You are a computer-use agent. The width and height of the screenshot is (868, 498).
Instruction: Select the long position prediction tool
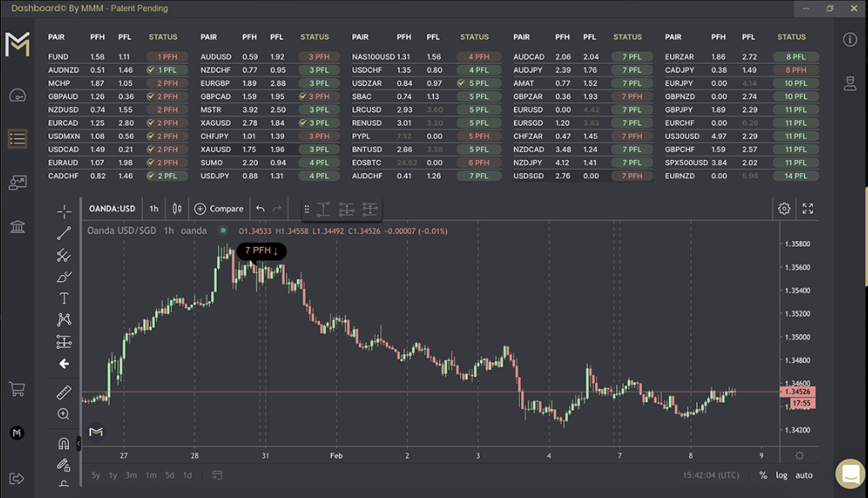pos(64,342)
